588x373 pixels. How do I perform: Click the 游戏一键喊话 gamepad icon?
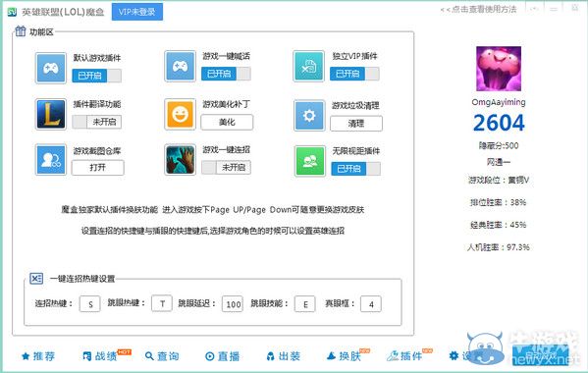pos(180,67)
